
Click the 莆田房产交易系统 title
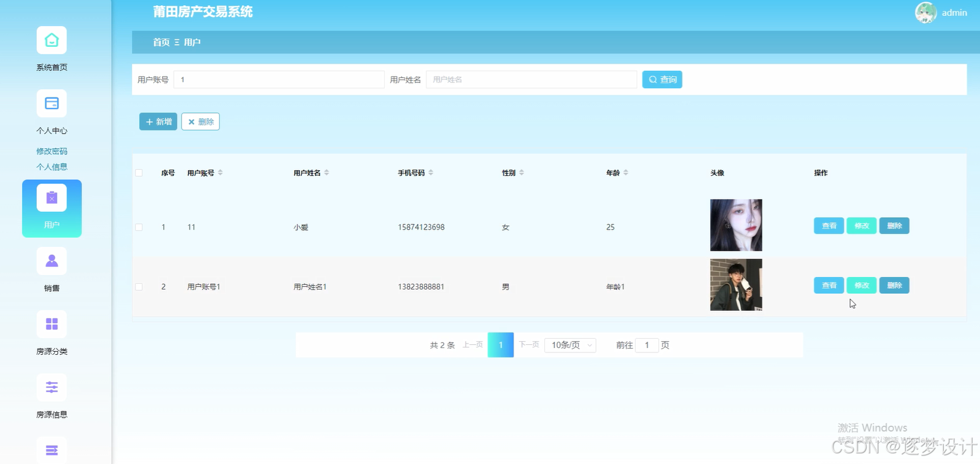tap(203, 11)
